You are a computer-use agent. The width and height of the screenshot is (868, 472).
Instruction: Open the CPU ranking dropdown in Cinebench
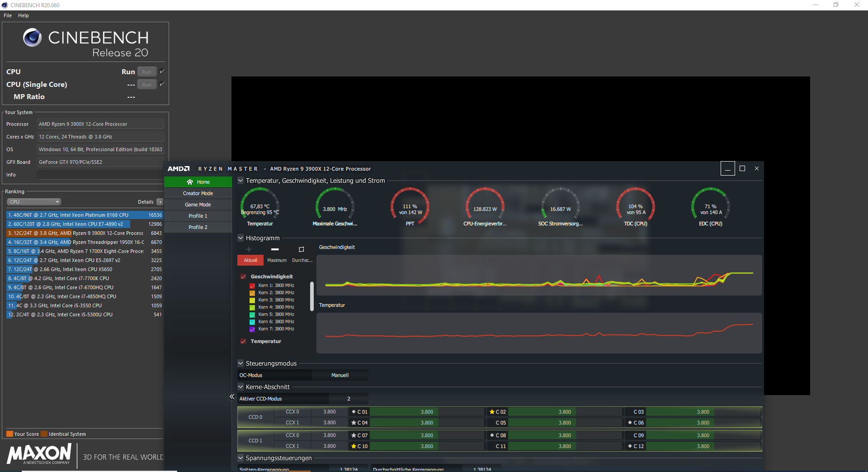(x=34, y=202)
